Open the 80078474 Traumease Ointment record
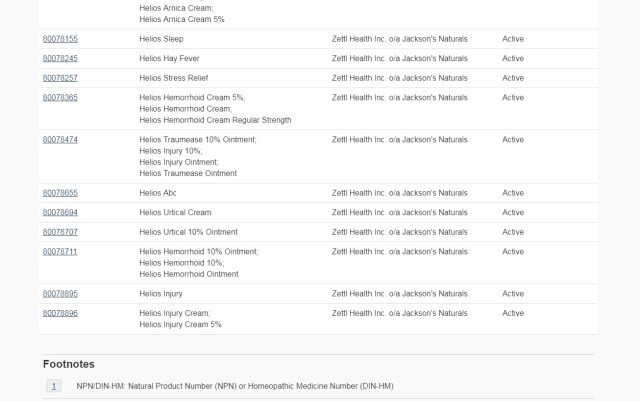The width and height of the screenshot is (640, 401). point(60,140)
